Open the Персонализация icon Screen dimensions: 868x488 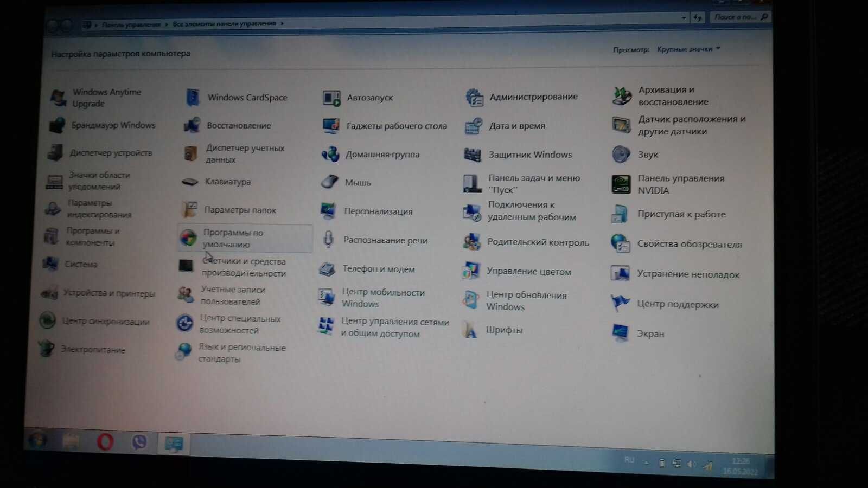click(x=328, y=211)
